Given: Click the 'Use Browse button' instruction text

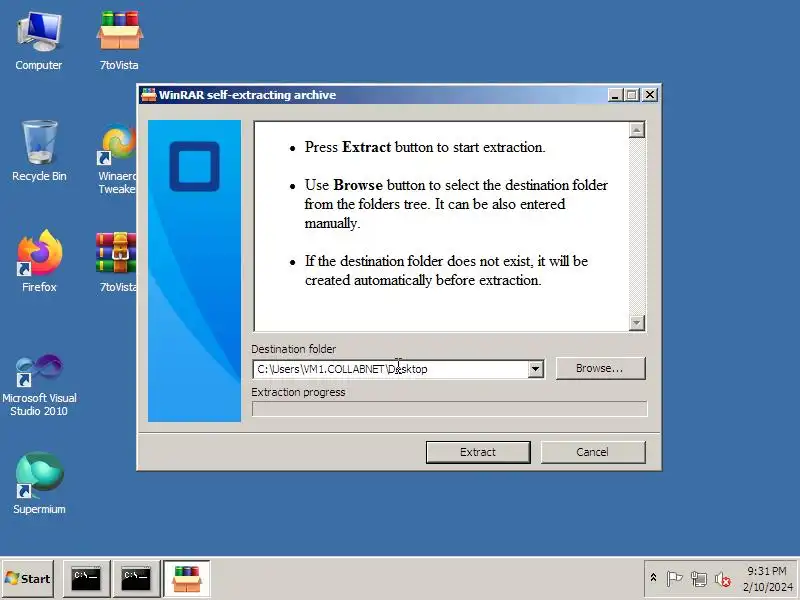Looking at the screenshot, I should 456,204.
